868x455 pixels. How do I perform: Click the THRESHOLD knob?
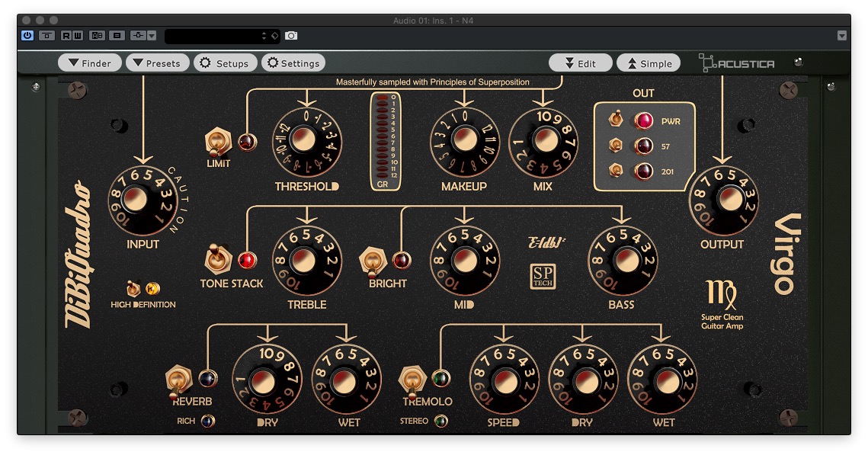coord(306,142)
